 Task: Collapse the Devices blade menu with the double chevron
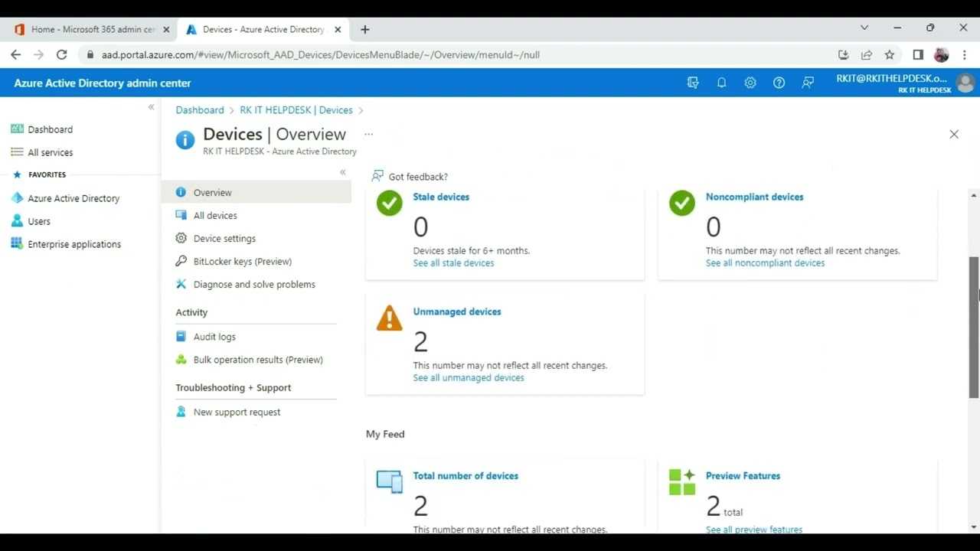click(x=342, y=172)
